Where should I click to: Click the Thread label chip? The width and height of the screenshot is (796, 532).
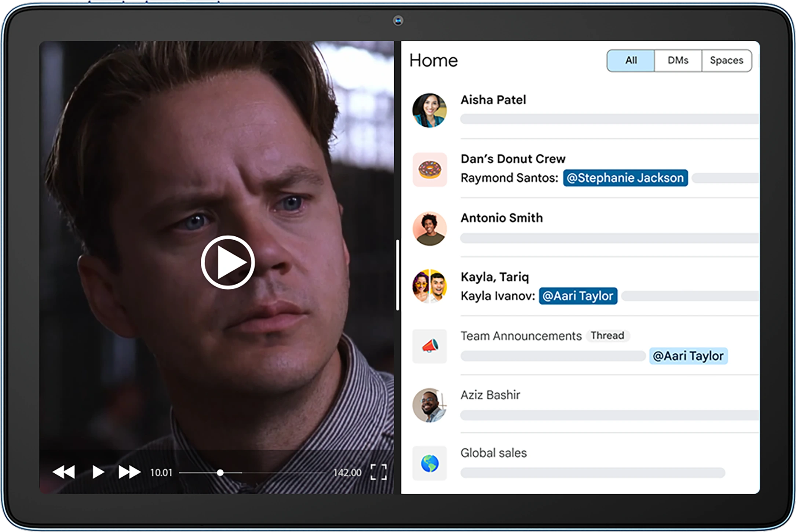607,336
